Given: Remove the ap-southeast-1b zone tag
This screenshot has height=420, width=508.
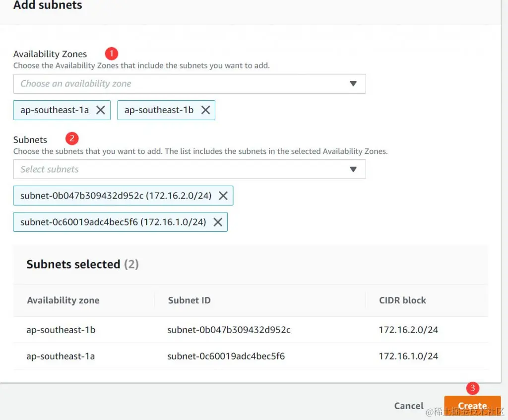Looking at the screenshot, I should pos(205,110).
